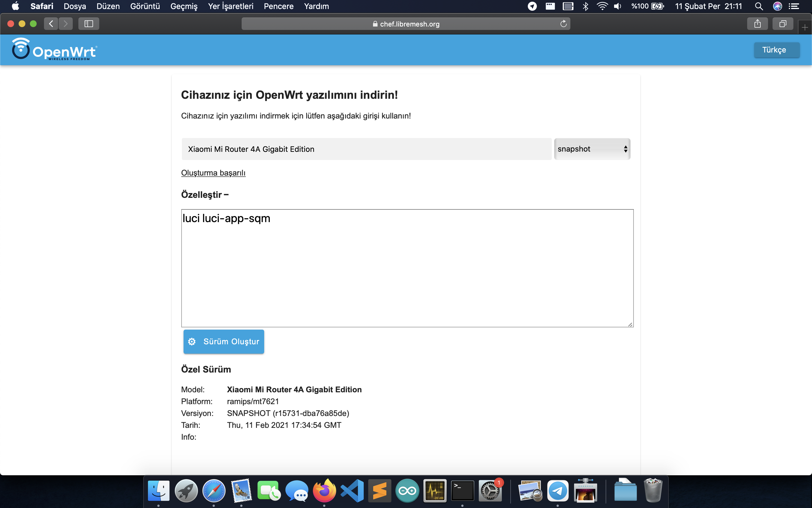
Task: Open Notification Center list icon
Action: coord(794,6)
